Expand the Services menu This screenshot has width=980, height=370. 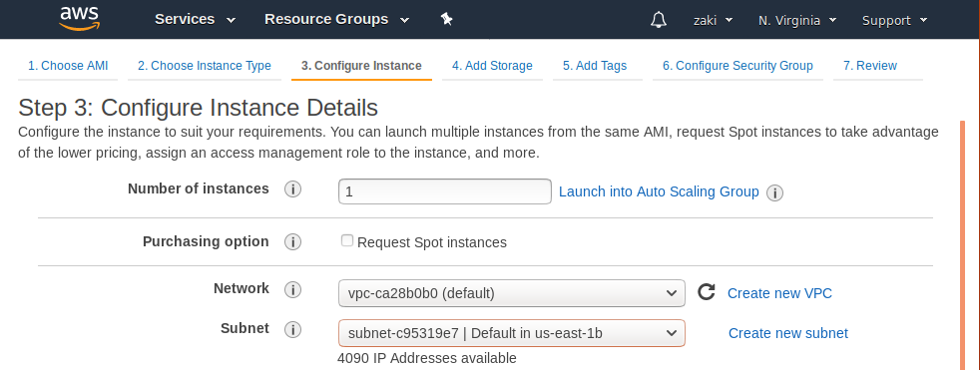tap(195, 19)
